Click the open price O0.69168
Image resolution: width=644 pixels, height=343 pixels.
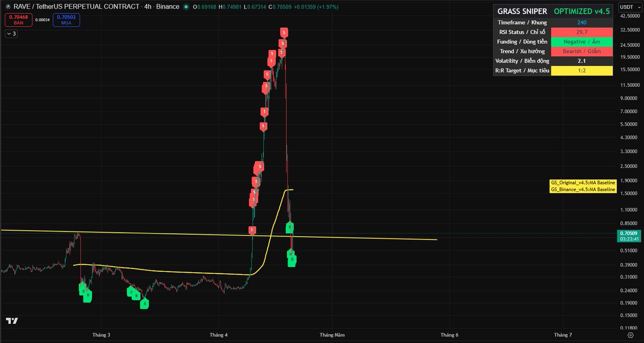tap(204, 7)
